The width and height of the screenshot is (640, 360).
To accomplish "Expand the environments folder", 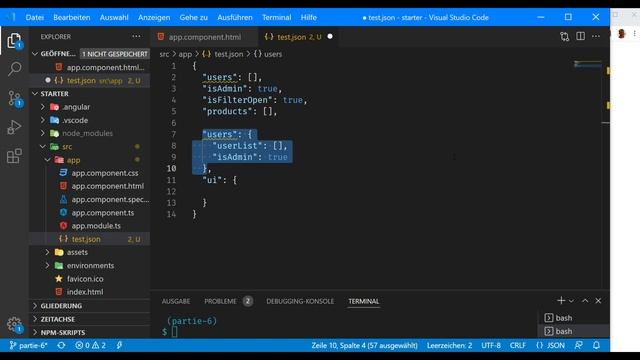I will tap(47, 266).
